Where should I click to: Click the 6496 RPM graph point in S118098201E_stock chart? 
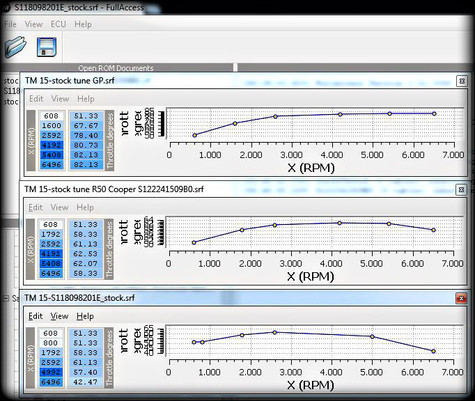click(433, 351)
